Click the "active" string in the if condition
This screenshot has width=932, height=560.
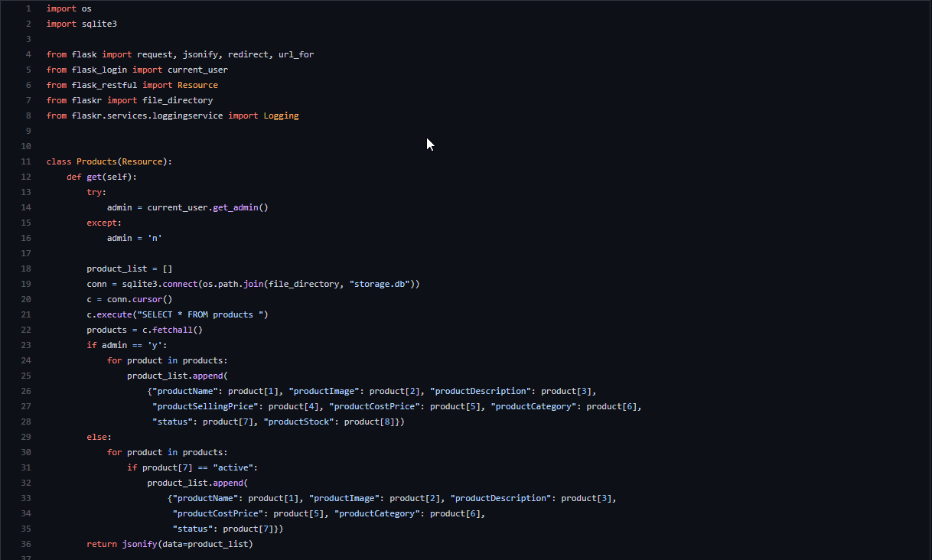pyautogui.click(x=236, y=467)
